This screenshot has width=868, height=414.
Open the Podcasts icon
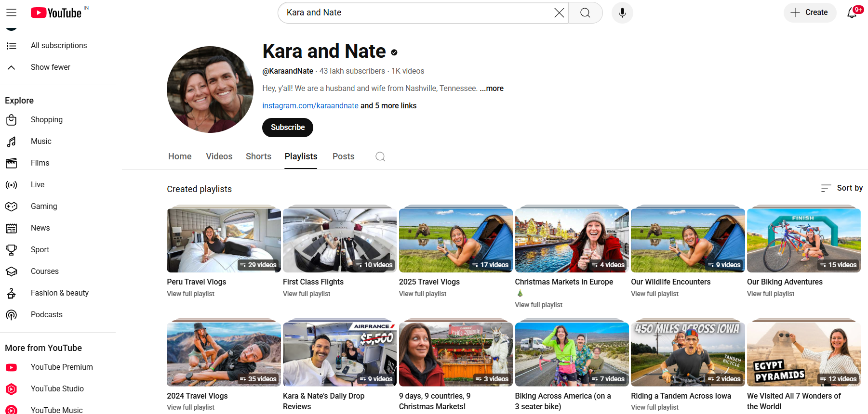12,315
